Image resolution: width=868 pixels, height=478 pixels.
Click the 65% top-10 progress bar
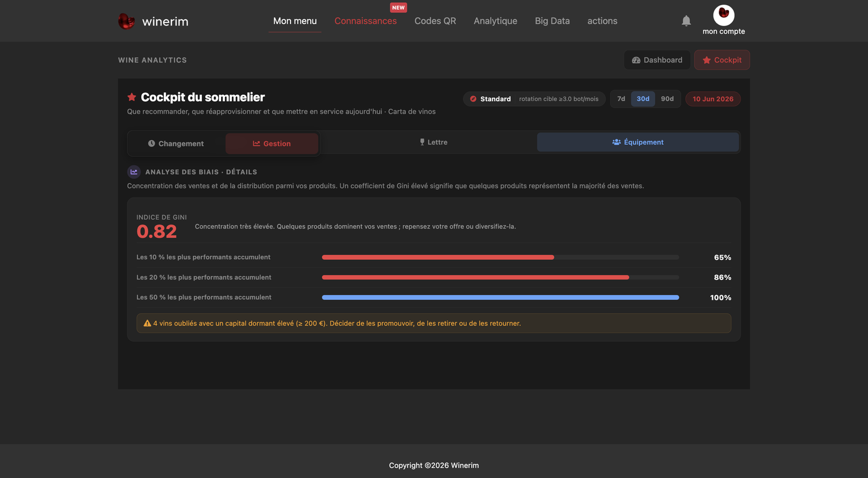coord(501,258)
